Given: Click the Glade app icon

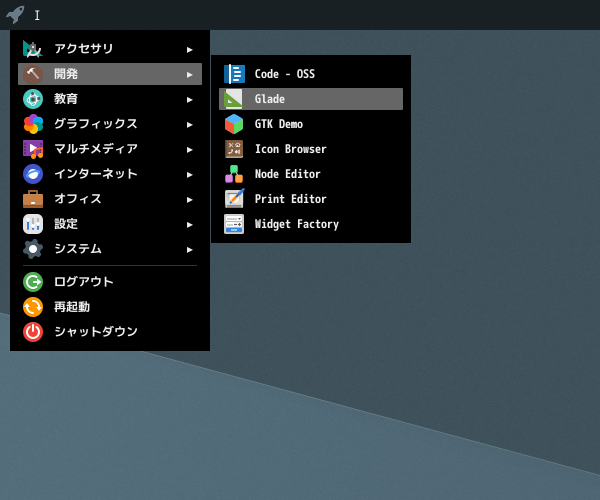Looking at the screenshot, I should [x=234, y=99].
